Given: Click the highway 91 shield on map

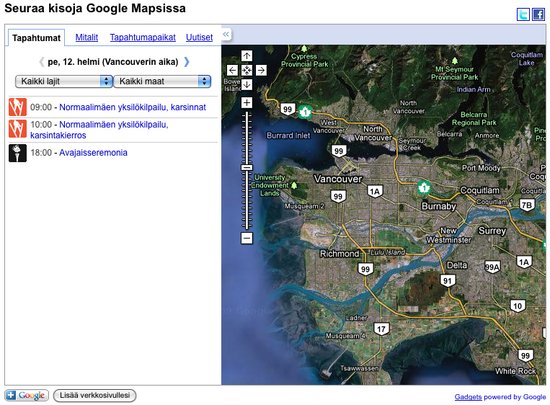Looking at the screenshot, I should click(447, 281).
